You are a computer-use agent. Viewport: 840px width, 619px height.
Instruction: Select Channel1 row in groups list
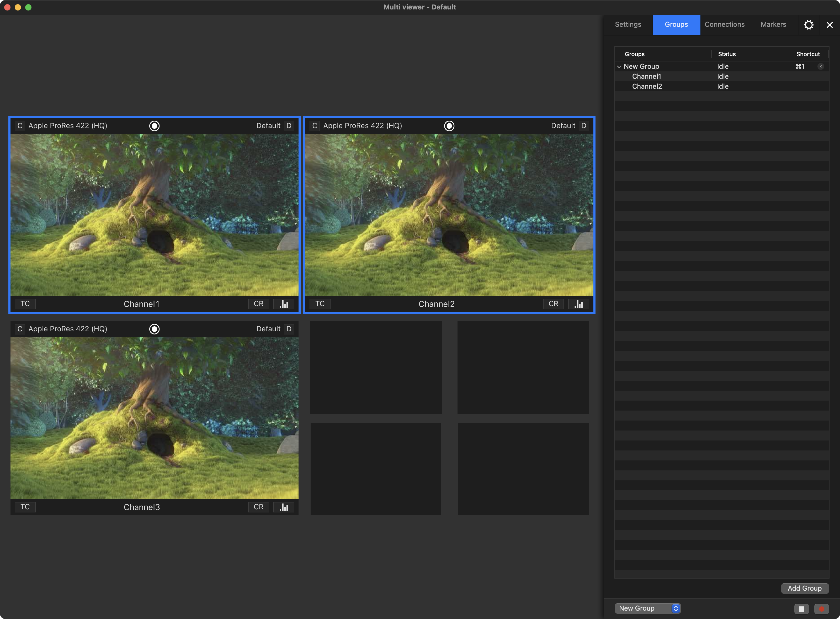tap(722, 76)
